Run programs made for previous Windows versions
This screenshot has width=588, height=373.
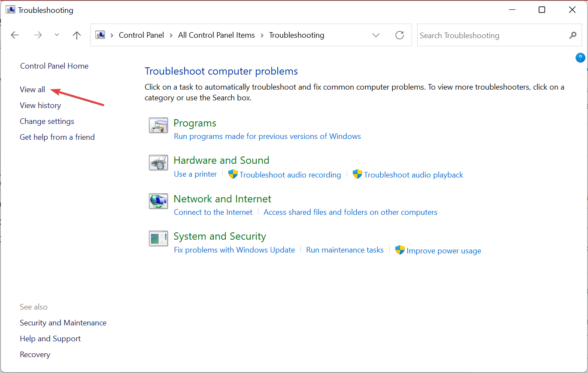pyautogui.click(x=267, y=136)
